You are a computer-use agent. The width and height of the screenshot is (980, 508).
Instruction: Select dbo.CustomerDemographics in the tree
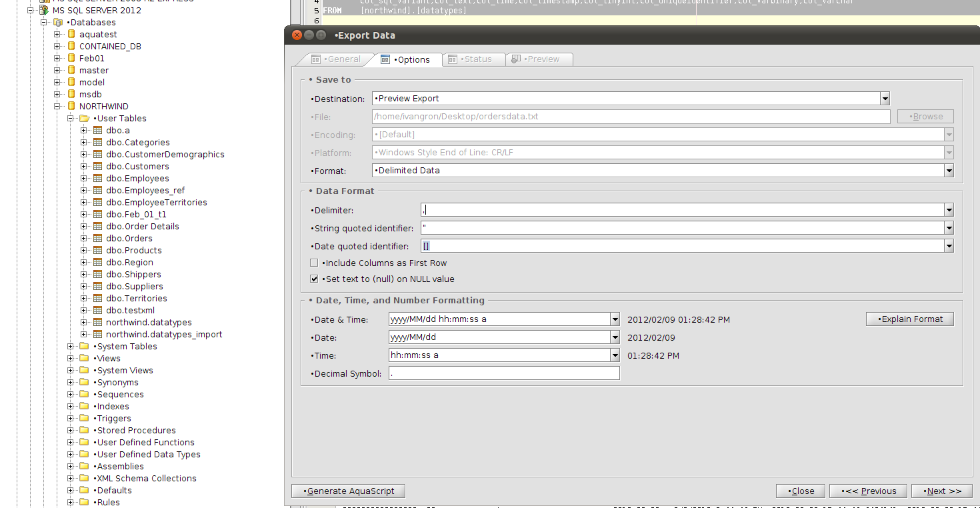[165, 154]
